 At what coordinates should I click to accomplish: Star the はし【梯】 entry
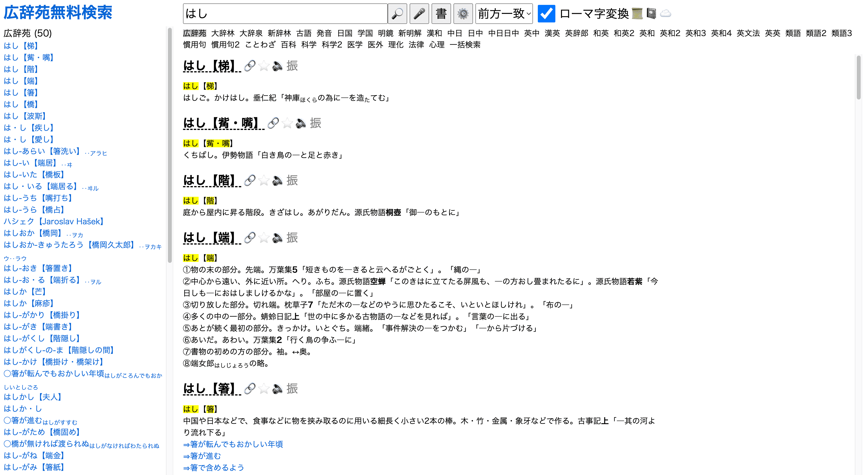(264, 66)
